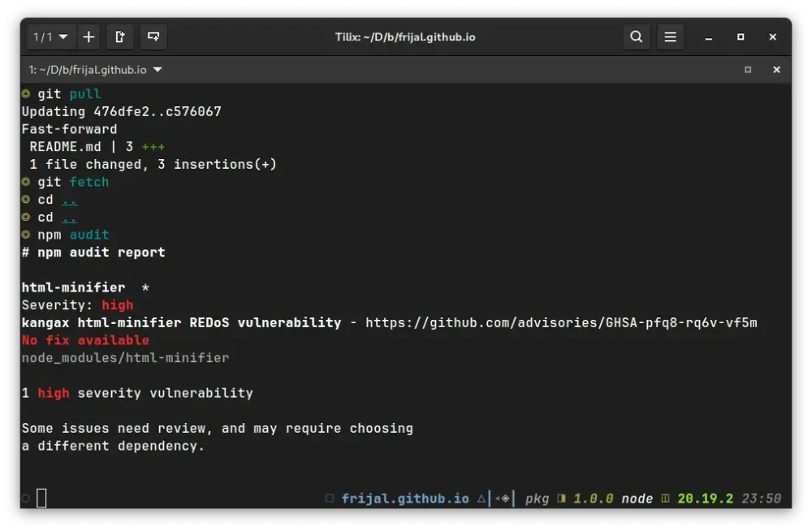812x531 pixels.
Task: Close the Tilix window
Action: pos(773,37)
